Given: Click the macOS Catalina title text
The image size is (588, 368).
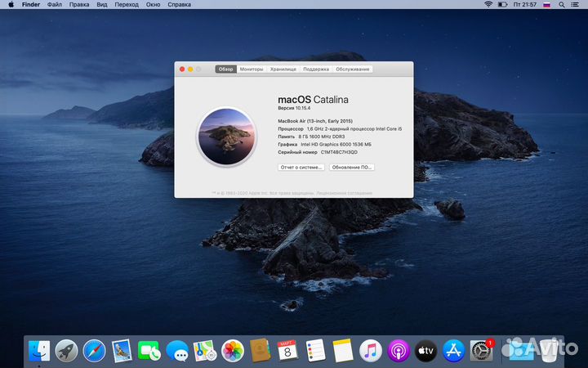Looking at the screenshot, I should [x=313, y=100].
